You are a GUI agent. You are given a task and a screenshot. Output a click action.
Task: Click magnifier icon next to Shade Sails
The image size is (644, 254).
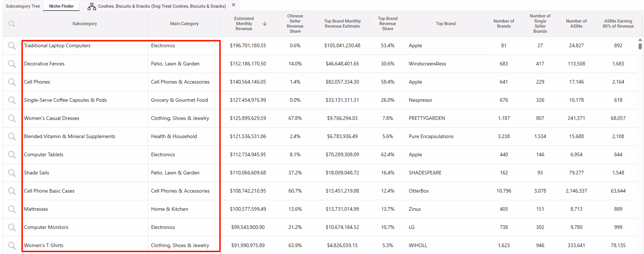(x=12, y=173)
